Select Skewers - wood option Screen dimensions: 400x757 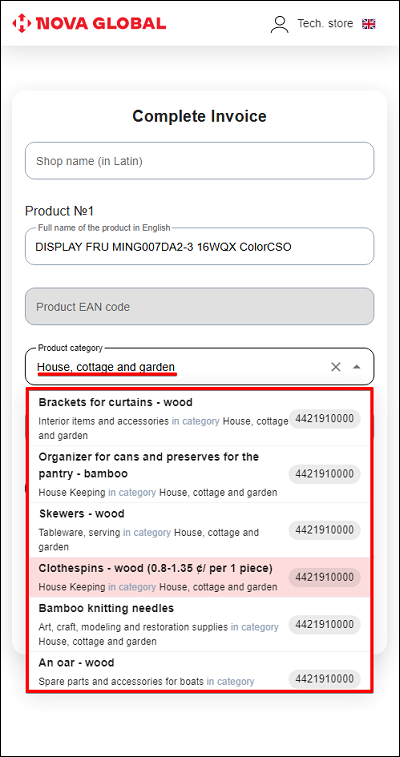pos(199,530)
